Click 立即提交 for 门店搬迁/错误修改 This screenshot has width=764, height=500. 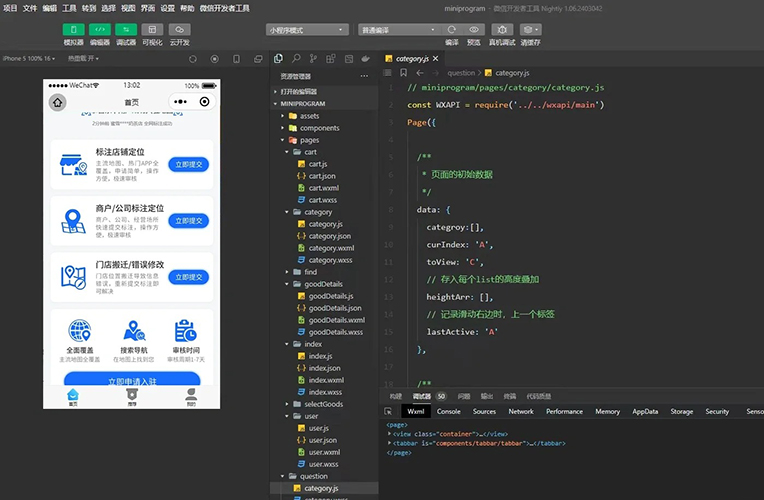tap(189, 277)
